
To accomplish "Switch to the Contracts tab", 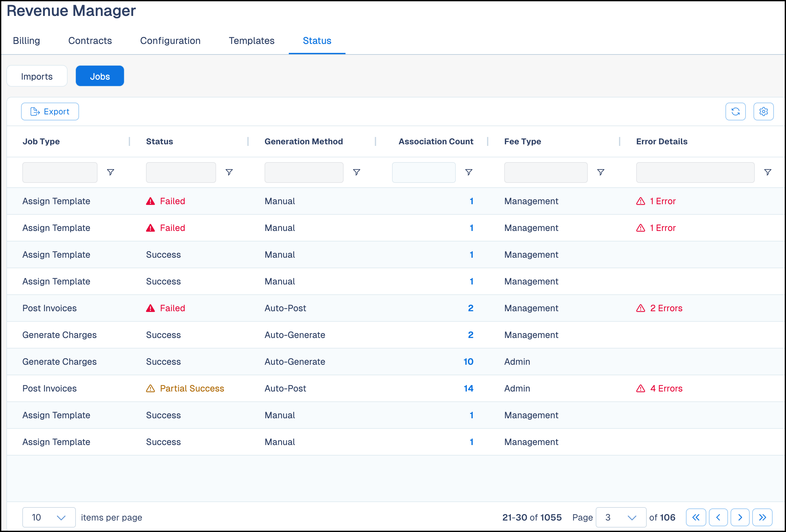I will coord(90,40).
